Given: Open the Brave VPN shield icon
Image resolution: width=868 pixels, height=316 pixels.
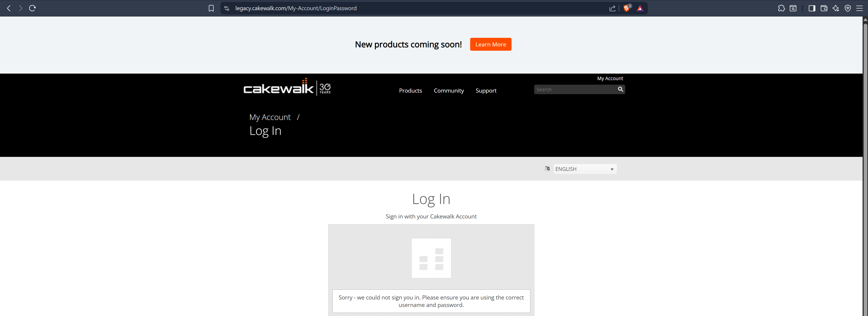Looking at the screenshot, I should [848, 8].
